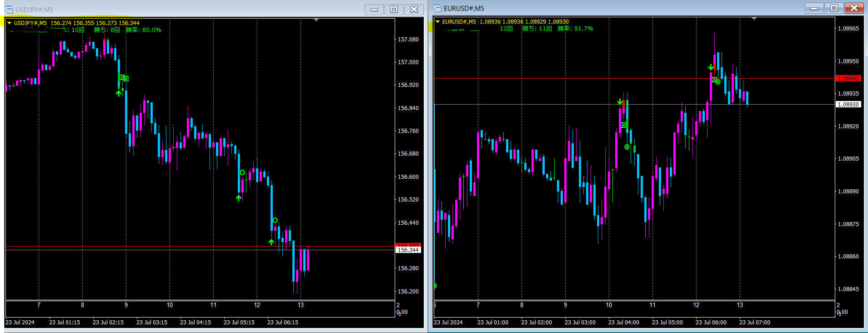
Task: Click the EURUSD chart window title icon
Action: (437, 8)
